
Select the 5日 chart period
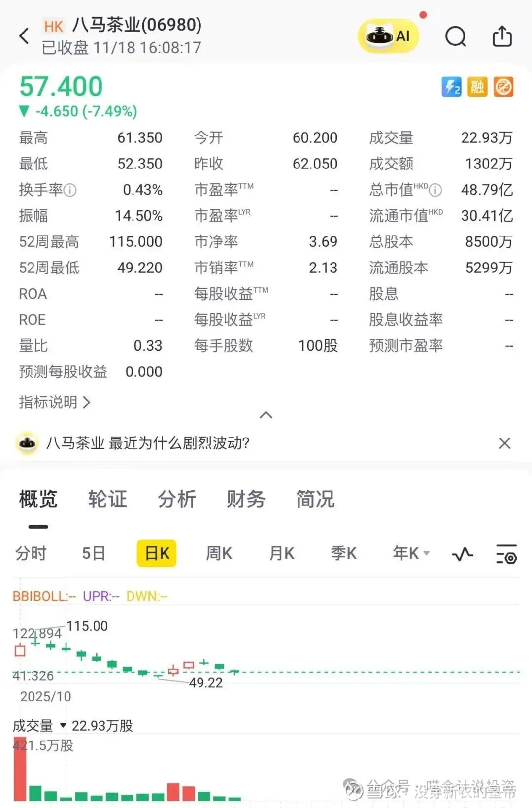point(94,553)
